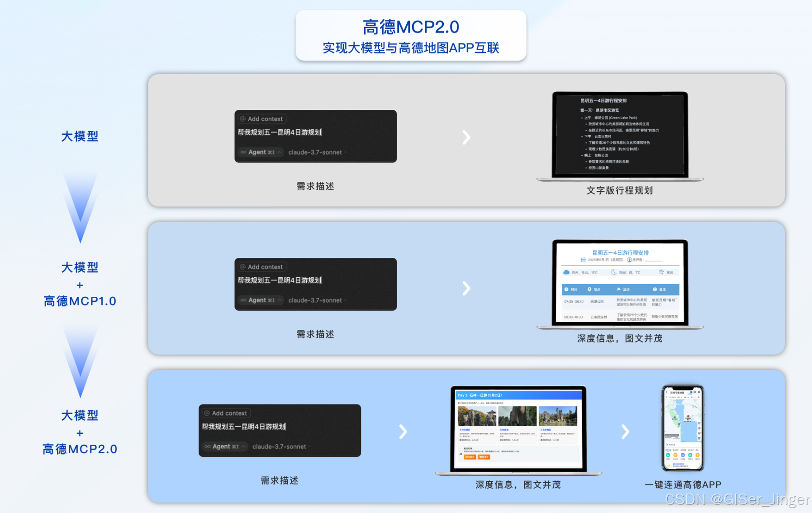Click the 文字版行程规划 caption
Viewport: 812px width, 513px height.
[620, 190]
